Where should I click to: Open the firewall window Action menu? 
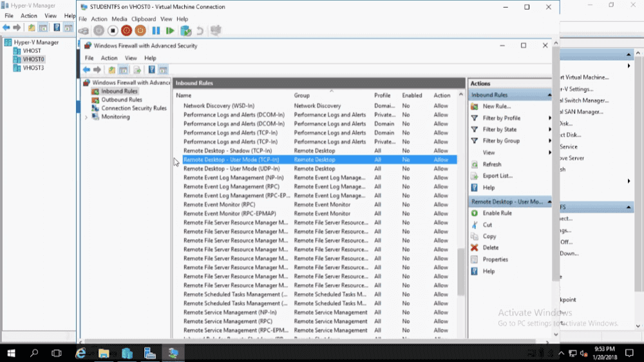tap(109, 58)
